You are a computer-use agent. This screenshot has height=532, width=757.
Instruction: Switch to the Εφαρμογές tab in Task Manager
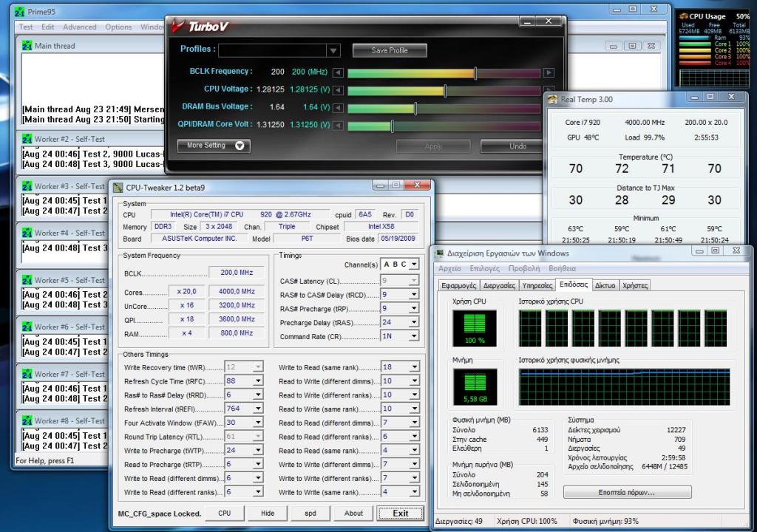click(458, 285)
